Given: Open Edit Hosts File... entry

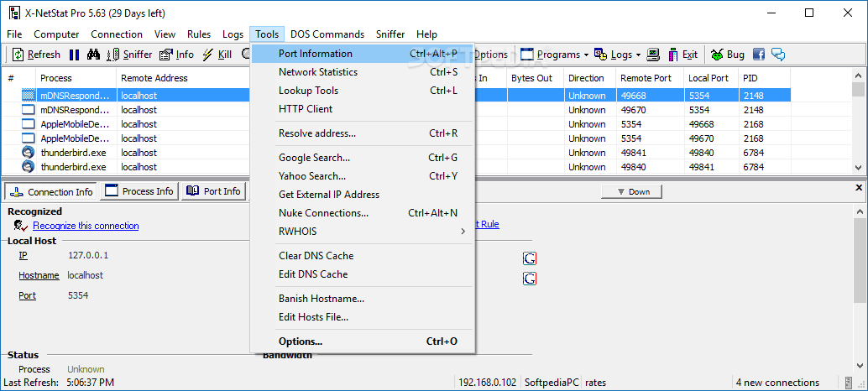Looking at the screenshot, I should coord(362,317).
